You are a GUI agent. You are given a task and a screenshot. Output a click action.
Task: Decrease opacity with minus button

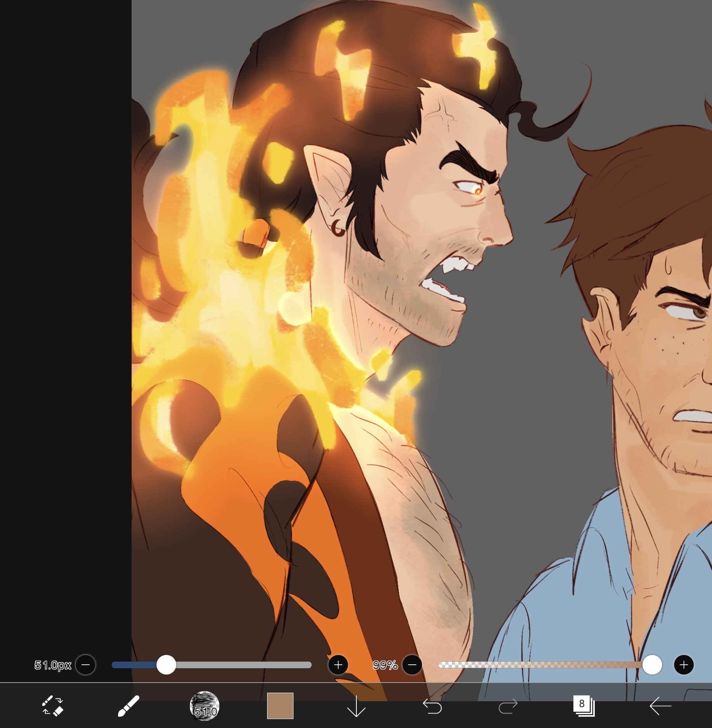tap(412, 665)
